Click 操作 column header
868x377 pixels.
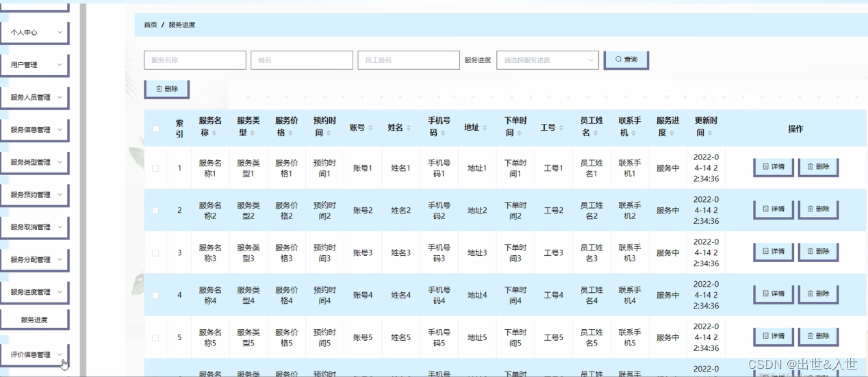coord(795,129)
